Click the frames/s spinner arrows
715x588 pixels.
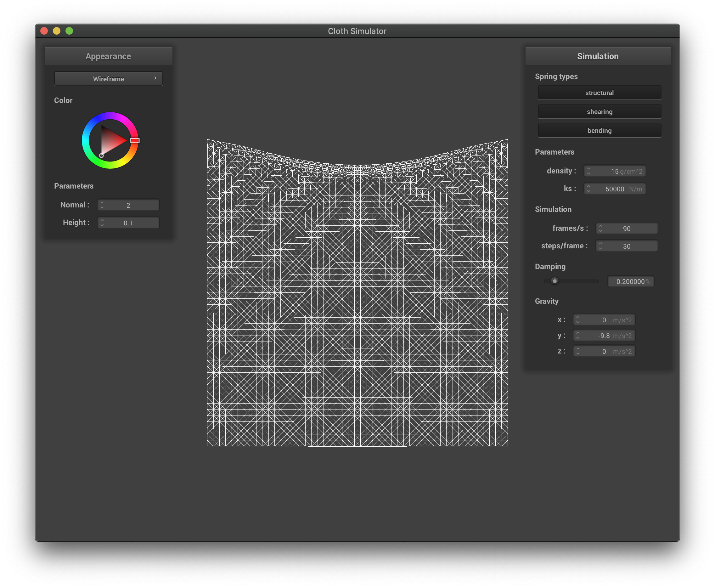pos(600,228)
